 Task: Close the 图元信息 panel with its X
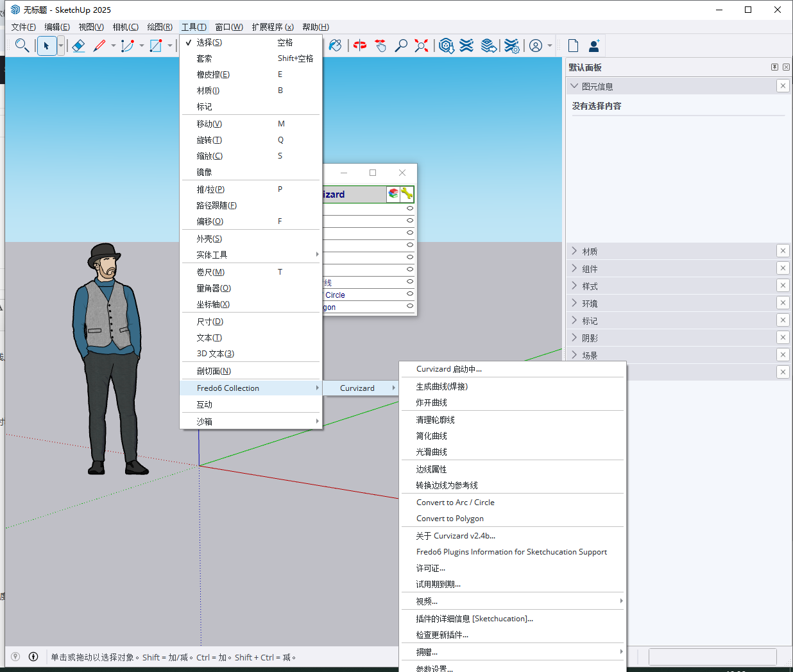783,86
